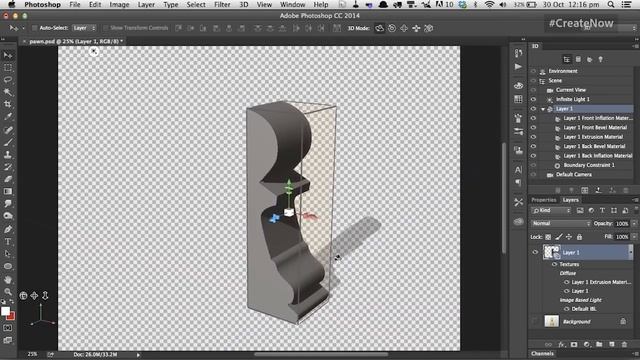Open the Fill slider arrow
640x360 pixels.
coord(634,237)
